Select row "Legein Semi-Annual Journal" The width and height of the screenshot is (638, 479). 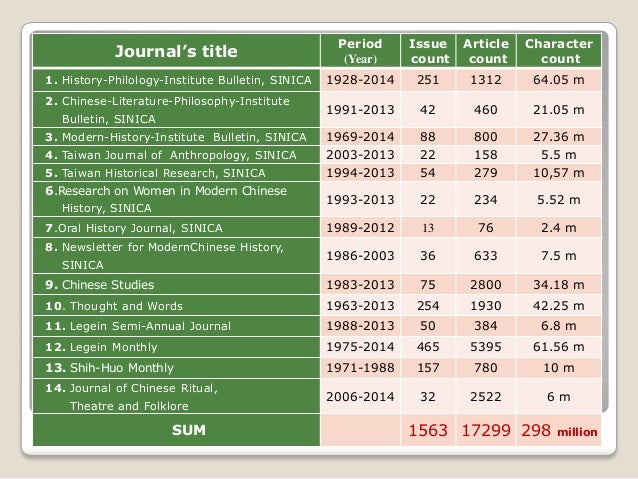coord(317,326)
